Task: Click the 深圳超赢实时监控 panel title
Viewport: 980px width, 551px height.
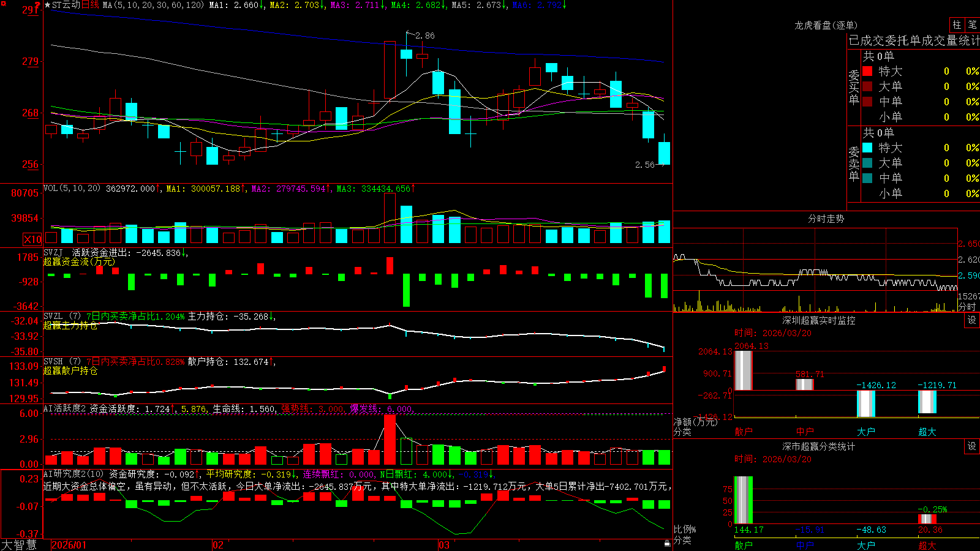Action: (x=818, y=320)
